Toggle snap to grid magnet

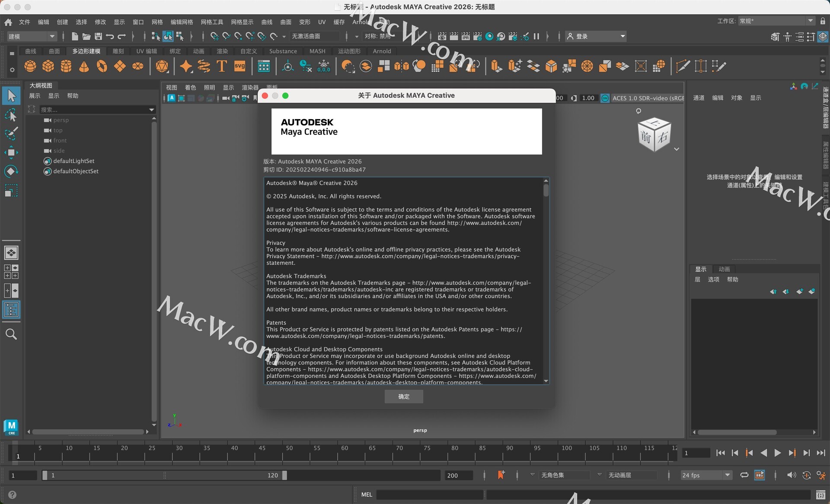(x=214, y=36)
